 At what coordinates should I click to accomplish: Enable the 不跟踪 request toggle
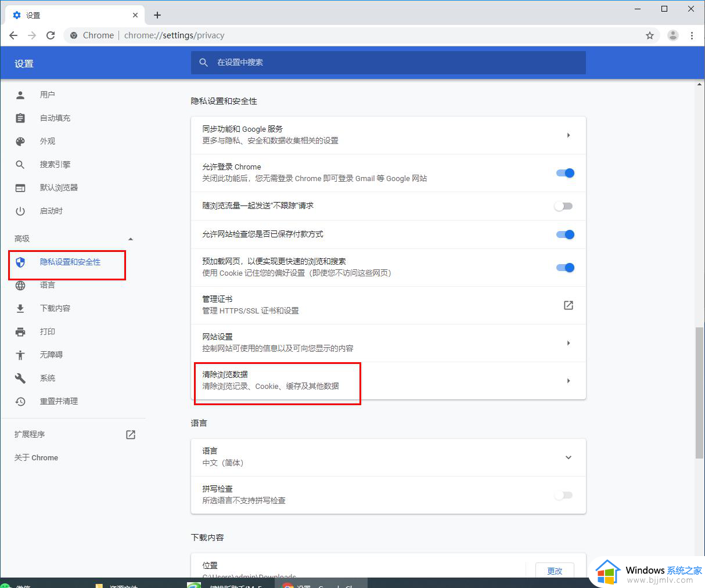click(x=563, y=206)
